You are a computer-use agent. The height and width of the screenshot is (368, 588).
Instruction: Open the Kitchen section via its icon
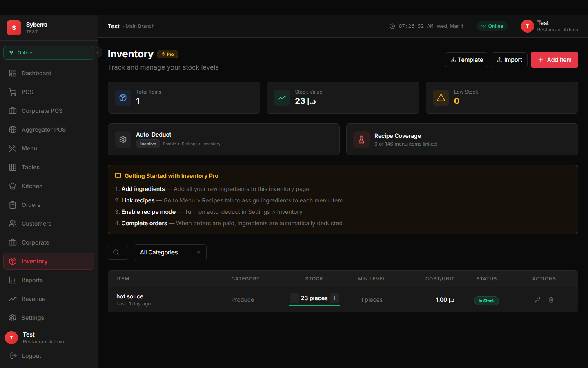click(13, 186)
